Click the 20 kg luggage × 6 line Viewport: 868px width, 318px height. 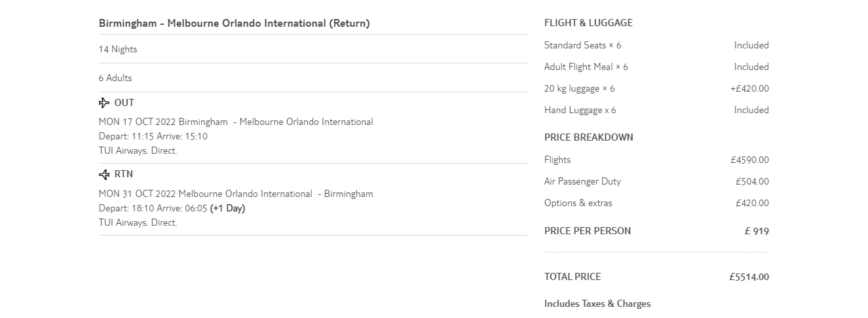pyautogui.click(x=579, y=89)
